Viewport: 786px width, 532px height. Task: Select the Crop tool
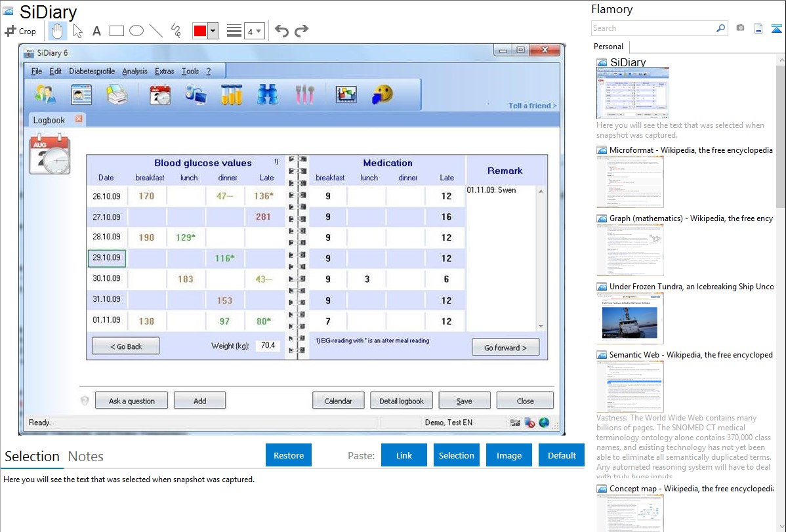20,31
